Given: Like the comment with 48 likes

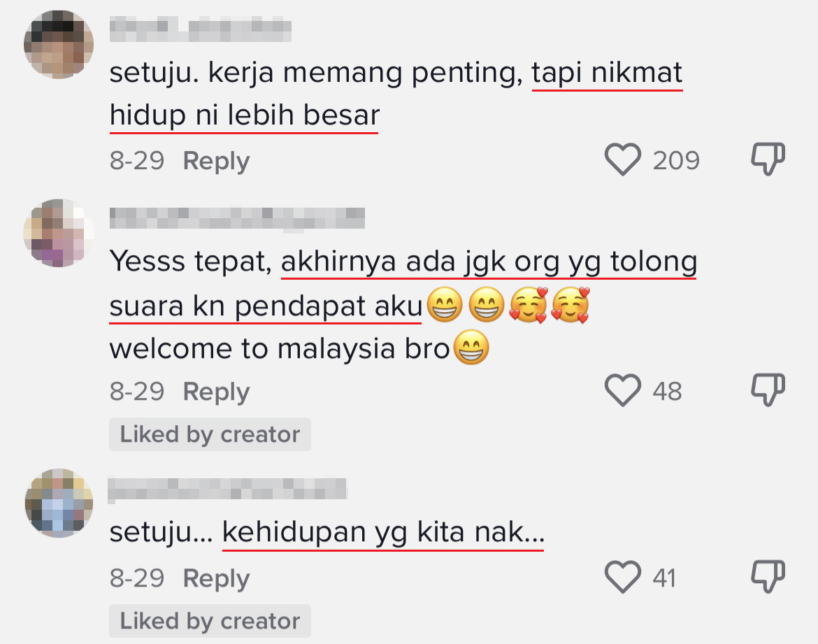Looking at the screenshot, I should 622,390.
